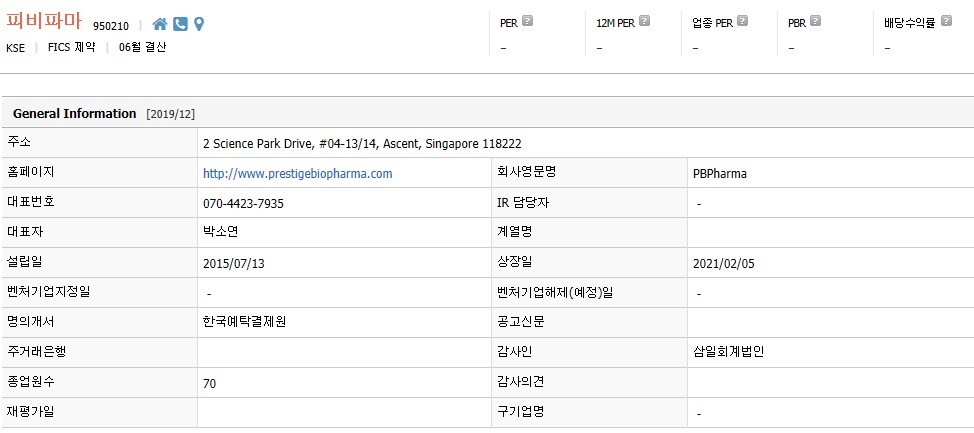Click the 주거래은행 row label
Viewport: 974px width, 433px height.
click(37, 352)
